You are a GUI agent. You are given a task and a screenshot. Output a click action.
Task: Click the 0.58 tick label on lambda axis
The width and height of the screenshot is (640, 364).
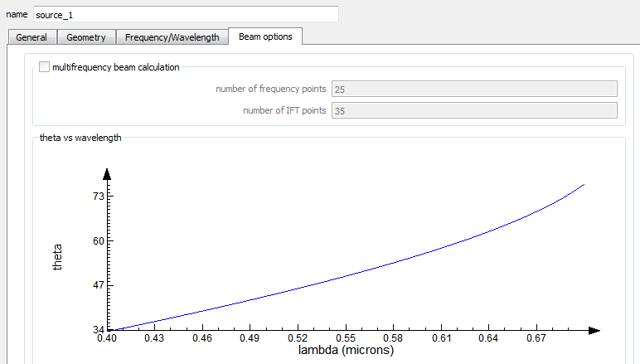click(x=393, y=338)
